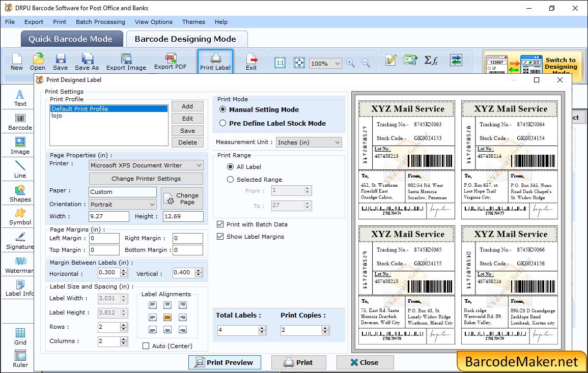Select the lojo print profile
588x373 pixels.
109,116
